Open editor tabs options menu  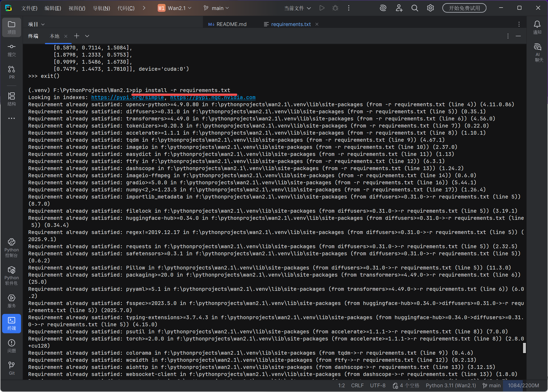519,24
